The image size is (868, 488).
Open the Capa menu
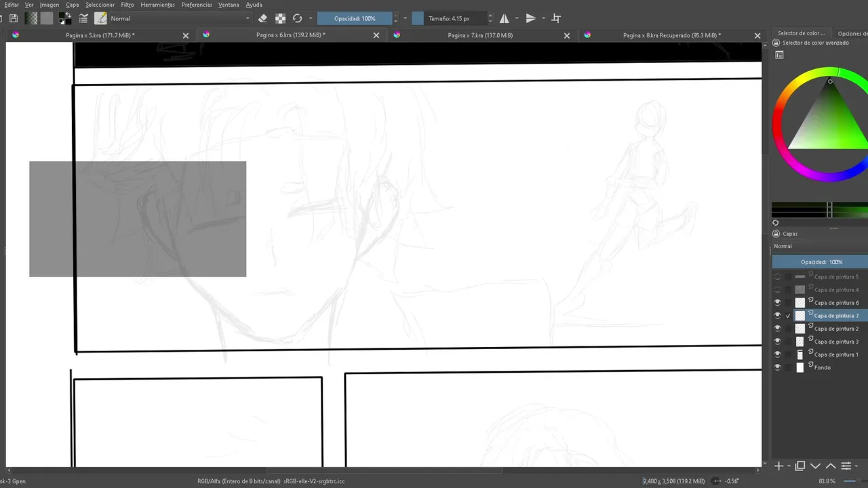tap(73, 5)
